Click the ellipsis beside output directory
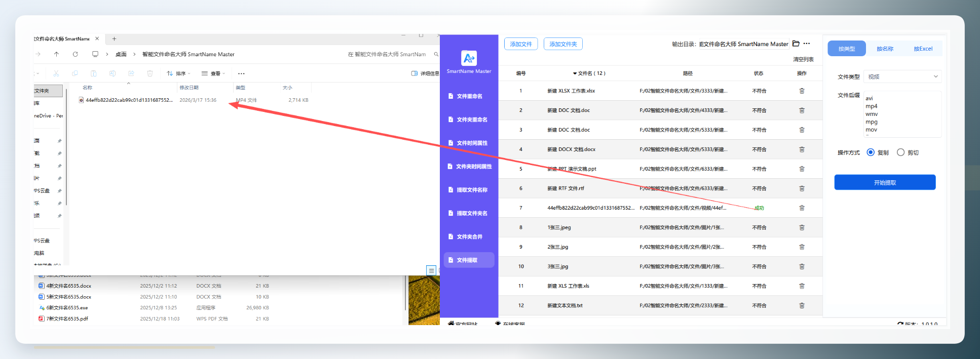This screenshot has width=980, height=359. point(807,44)
